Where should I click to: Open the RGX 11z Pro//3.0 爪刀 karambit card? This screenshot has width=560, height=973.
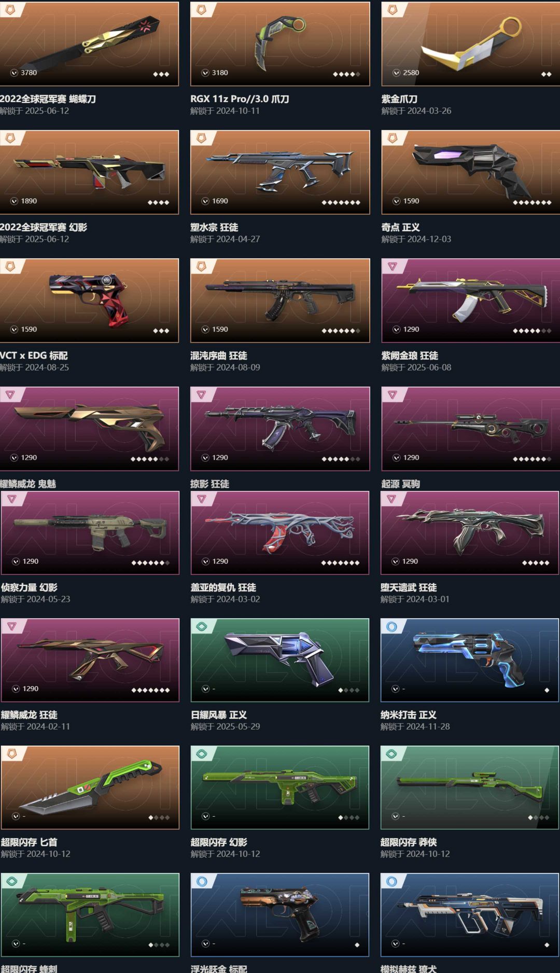[x=280, y=44]
